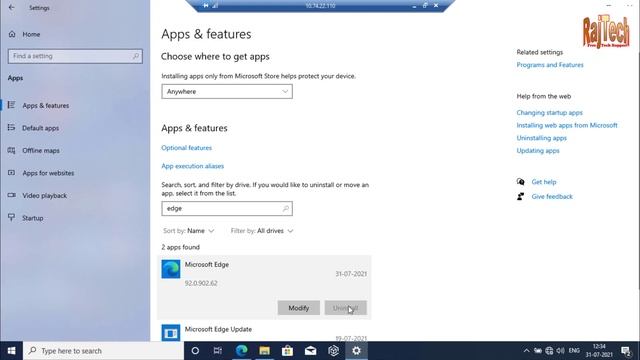Viewport: 640px width, 360px height.
Task: Click the pin icon on remote connection bar
Action: [206, 5]
